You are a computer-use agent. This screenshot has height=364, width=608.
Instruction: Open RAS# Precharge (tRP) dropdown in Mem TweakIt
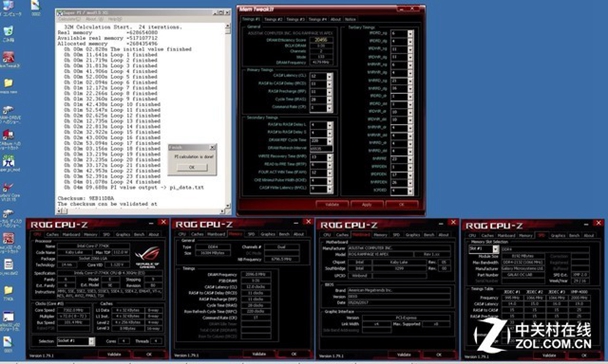329,92
